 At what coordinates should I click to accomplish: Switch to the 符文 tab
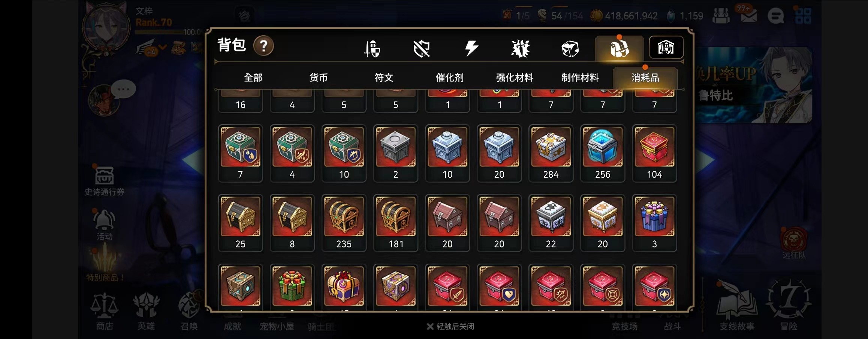(x=384, y=78)
